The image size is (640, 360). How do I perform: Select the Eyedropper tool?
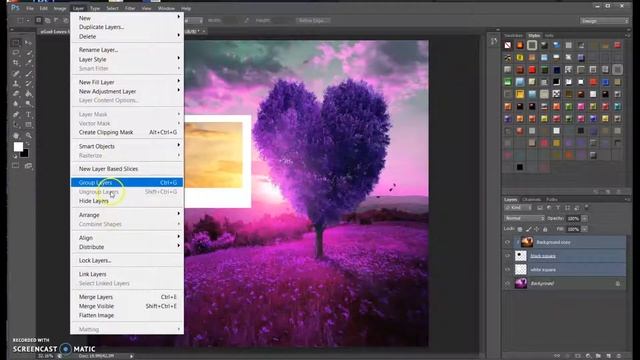tap(29, 63)
